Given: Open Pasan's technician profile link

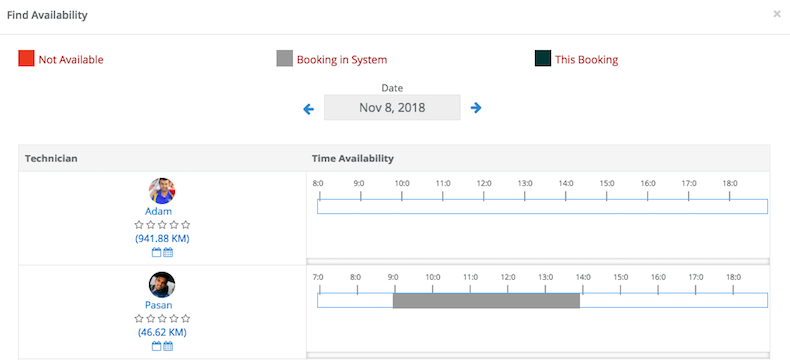Looking at the screenshot, I should [158, 305].
